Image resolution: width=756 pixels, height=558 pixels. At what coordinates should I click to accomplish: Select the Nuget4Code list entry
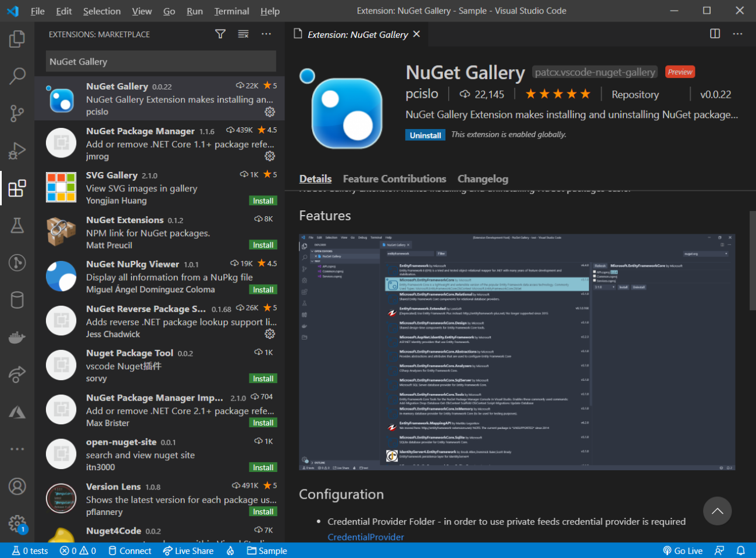tap(159, 535)
